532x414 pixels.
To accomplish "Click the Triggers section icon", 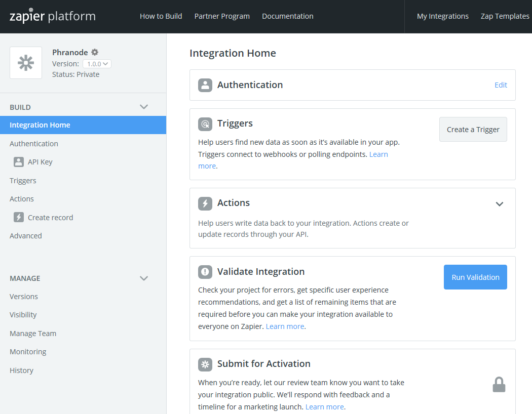I will 205,123.
